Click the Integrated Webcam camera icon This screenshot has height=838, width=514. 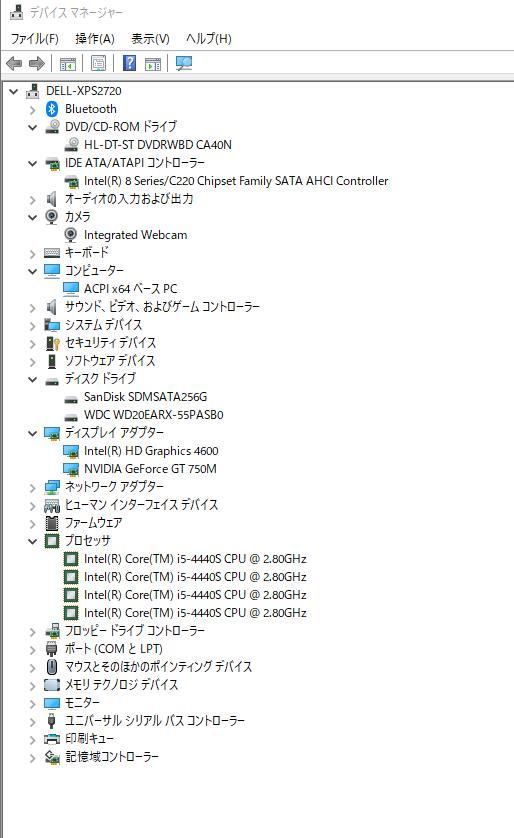(71, 235)
